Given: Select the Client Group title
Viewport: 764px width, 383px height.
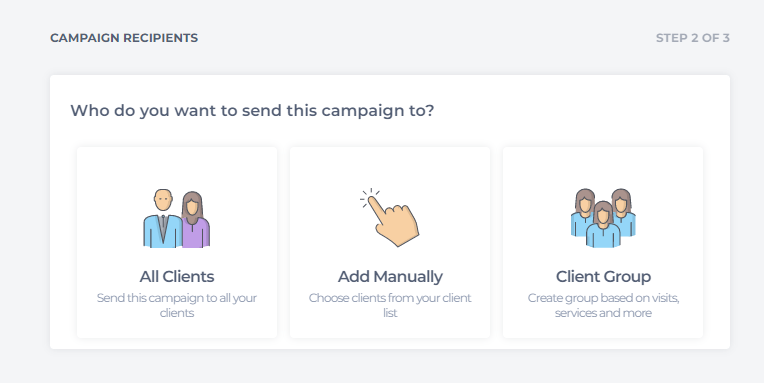Looking at the screenshot, I should coord(603,276).
